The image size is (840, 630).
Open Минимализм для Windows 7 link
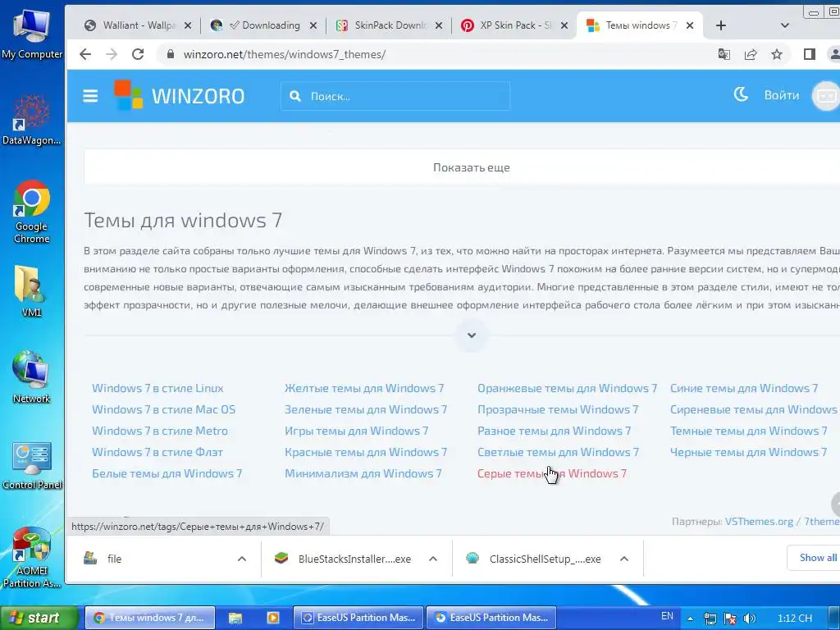363,473
